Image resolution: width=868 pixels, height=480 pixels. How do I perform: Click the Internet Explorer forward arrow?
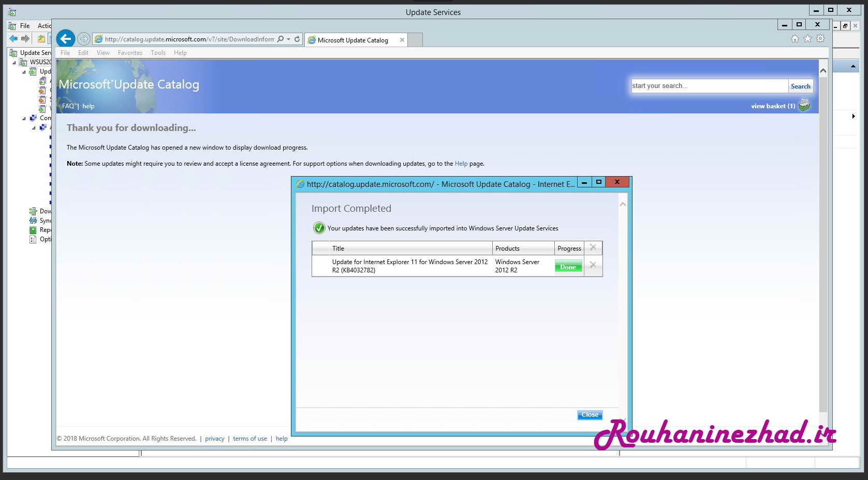coord(83,39)
